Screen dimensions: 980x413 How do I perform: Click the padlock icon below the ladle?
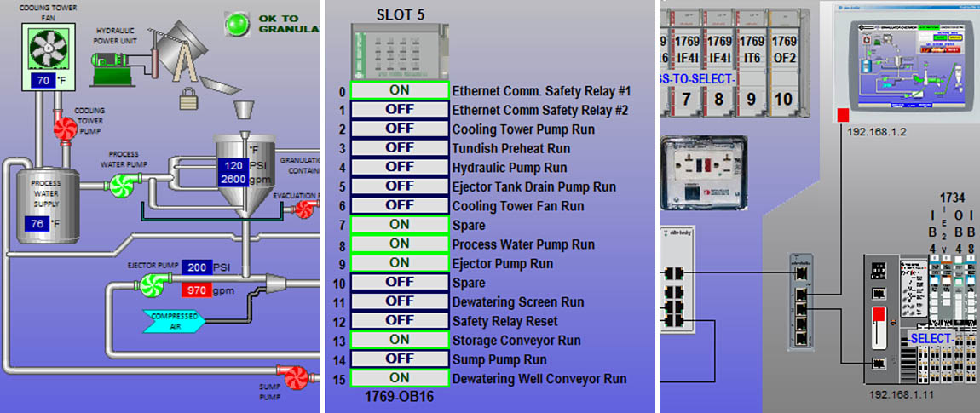point(187,100)
